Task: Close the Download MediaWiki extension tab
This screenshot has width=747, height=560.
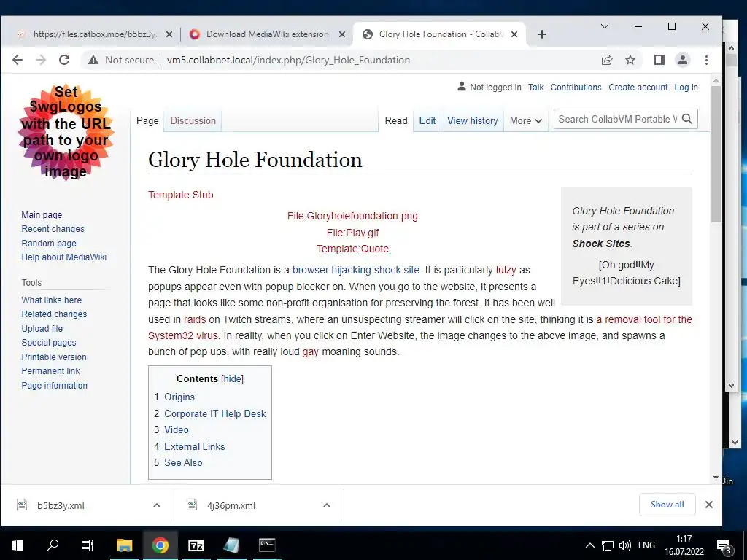Action: click(x=342, y=34)
